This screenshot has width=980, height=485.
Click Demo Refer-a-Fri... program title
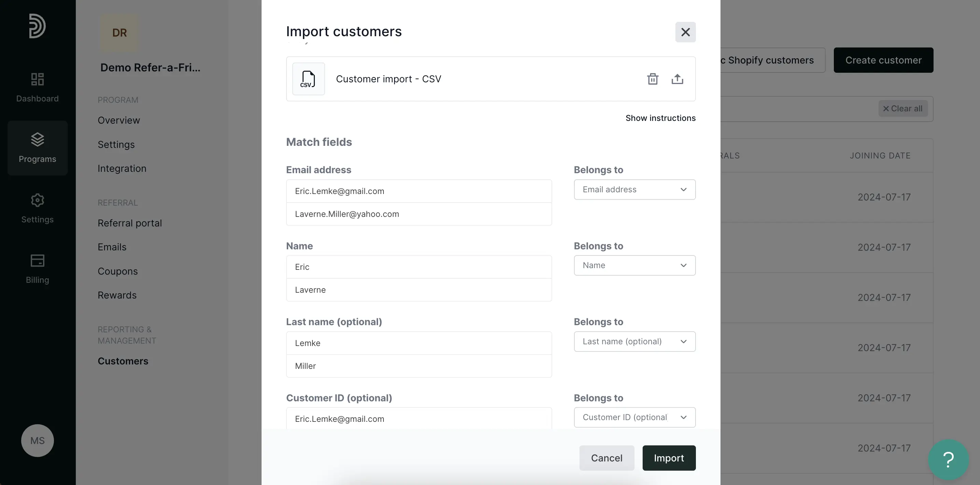coord(150,67)
